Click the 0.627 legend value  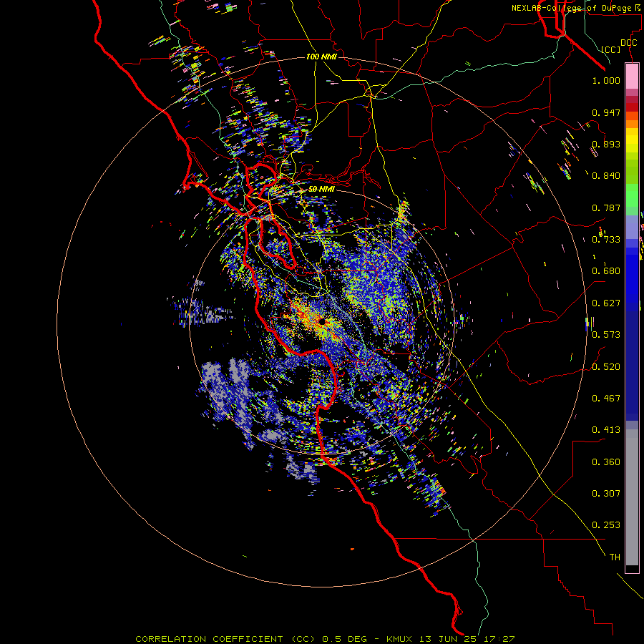(606, 303)
